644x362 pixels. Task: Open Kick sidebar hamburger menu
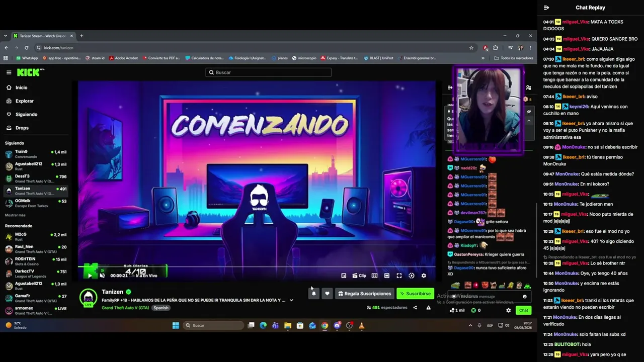coord(9,72)
